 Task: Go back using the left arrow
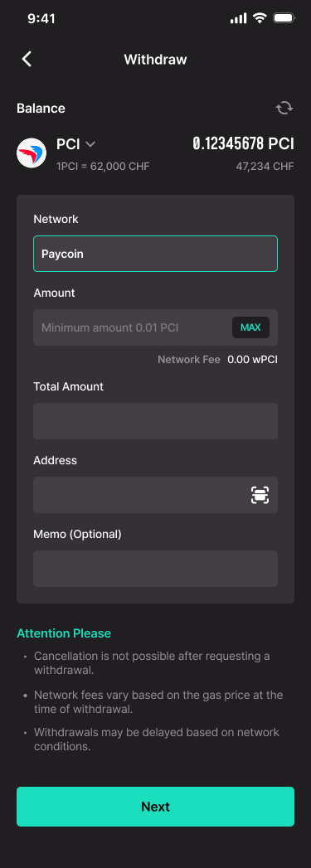pyautogui.click(x=27, y=59)
